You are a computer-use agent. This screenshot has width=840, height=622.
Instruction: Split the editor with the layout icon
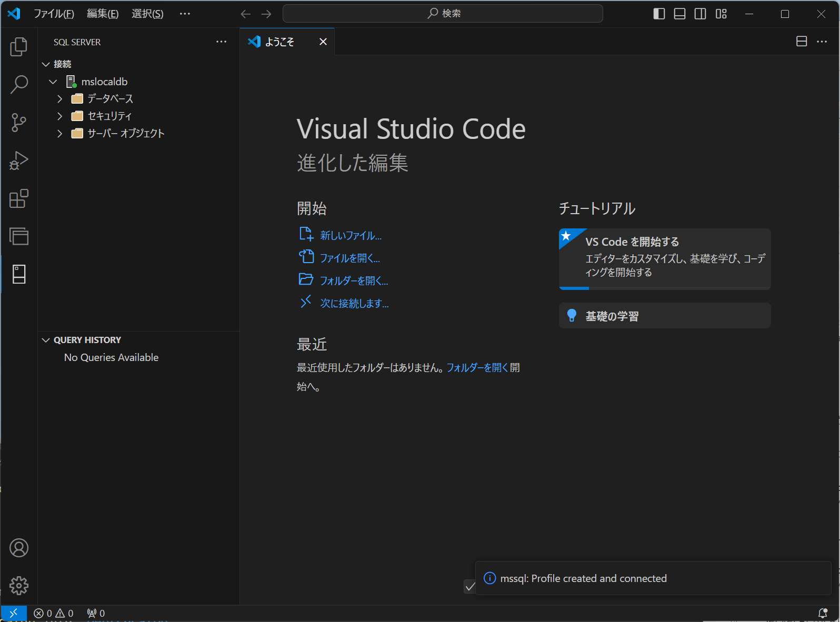[802, 42]
